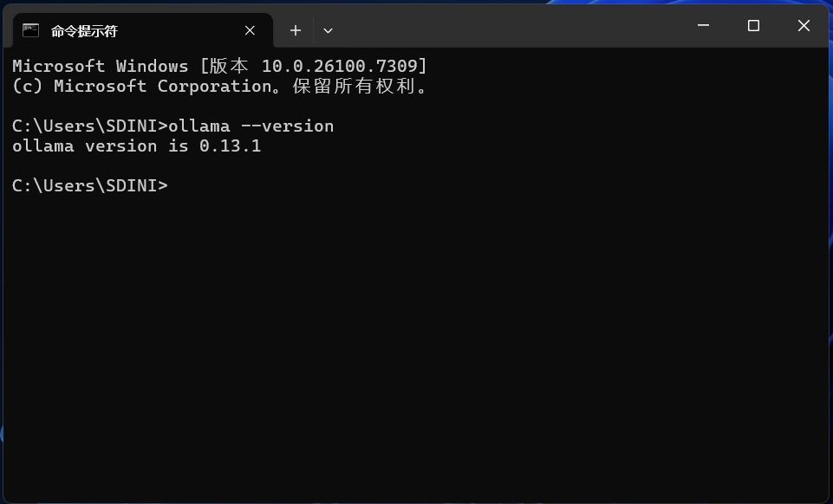Click the Windows build number 10.0.26100.7309
Viewport: 833px width, 504px height.
(x=340, y=67)
